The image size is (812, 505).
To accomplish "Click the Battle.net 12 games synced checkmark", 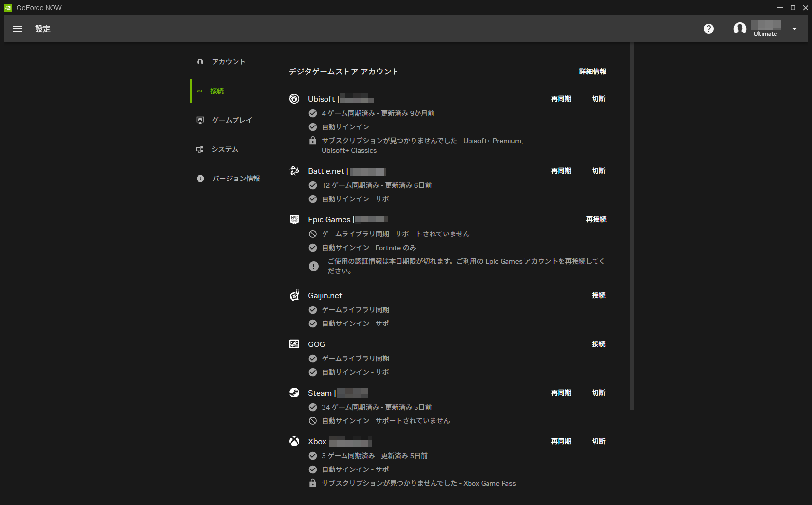I will point(313,185).
